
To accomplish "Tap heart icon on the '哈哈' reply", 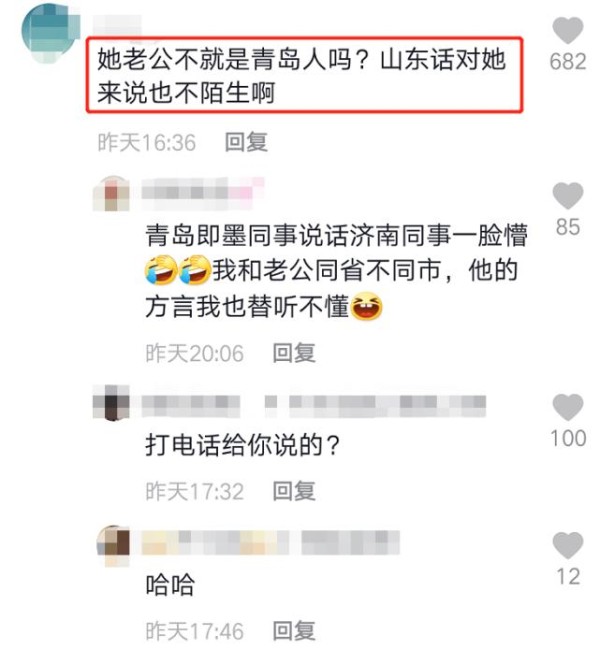I will 568,545.
